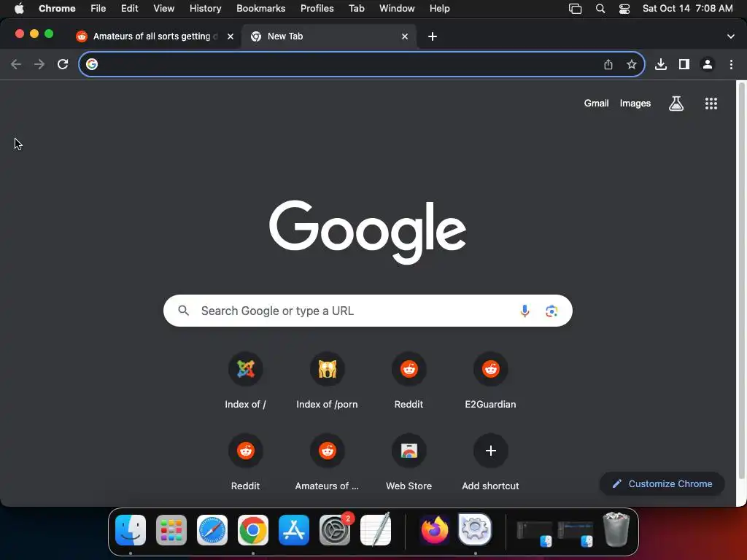Click the page vertical scrollbar
The height and width of the screenshot is (560, 747).
pos(741,281)
